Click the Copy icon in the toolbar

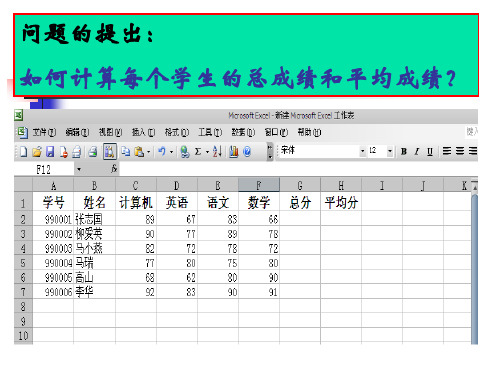coord(126,152)
